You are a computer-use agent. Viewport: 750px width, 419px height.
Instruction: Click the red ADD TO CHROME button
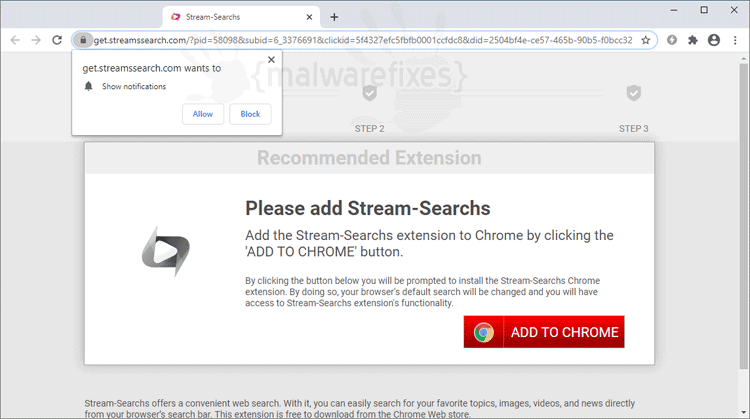(x=544, y=332)
